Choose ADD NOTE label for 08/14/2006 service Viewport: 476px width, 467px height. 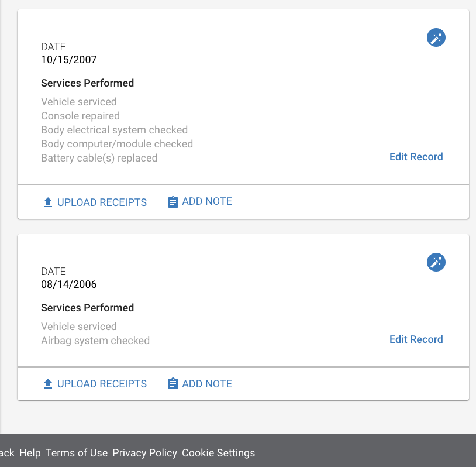coord(207,384)
